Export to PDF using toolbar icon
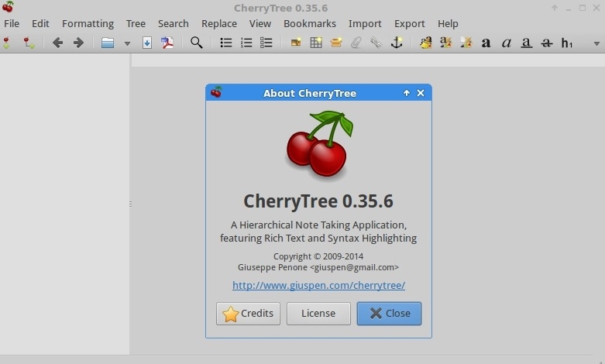This screenshot has width=605, height=364. click(x=167, y=43)
